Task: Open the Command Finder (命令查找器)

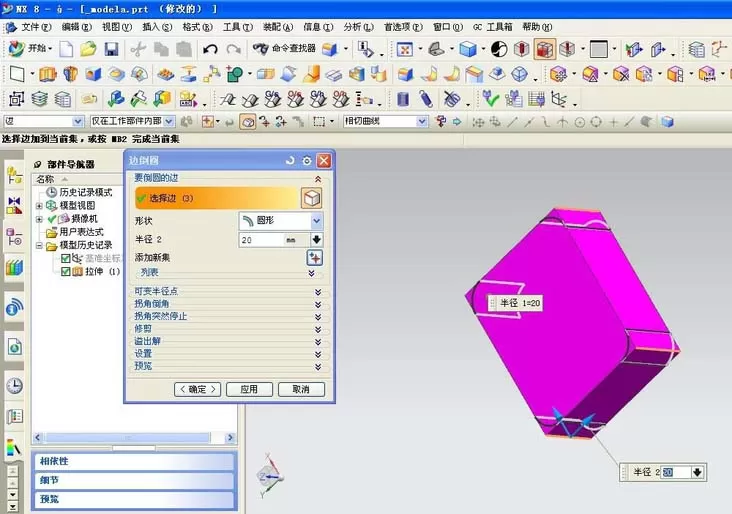Action: pos(284,48)
